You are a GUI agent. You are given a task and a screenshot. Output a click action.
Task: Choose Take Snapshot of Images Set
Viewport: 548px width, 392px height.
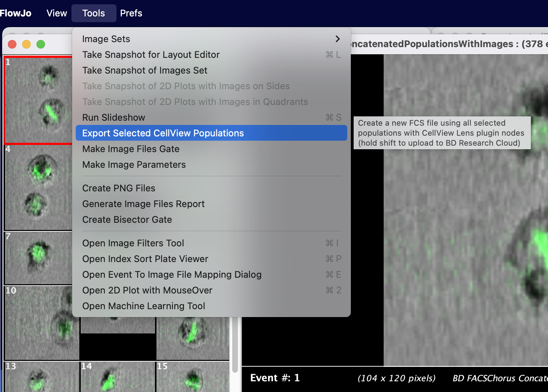(x=145, y=70)
